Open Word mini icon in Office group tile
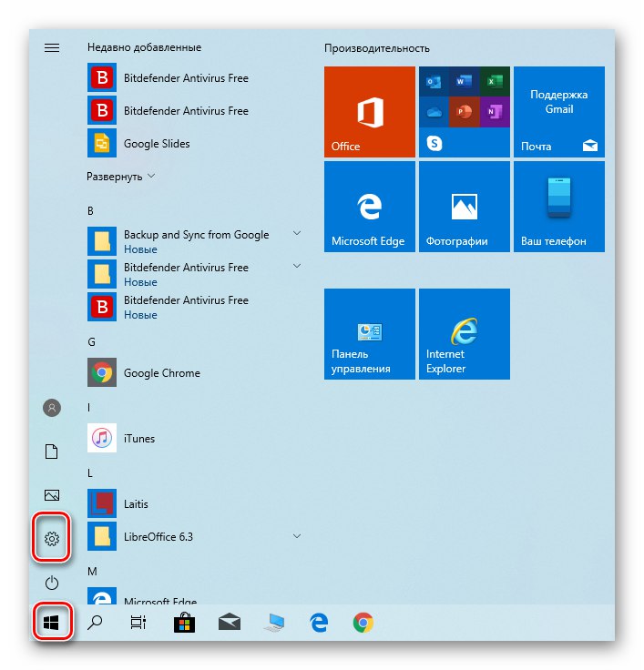Screen dimensions: 644x670 (x=464, y=81)
